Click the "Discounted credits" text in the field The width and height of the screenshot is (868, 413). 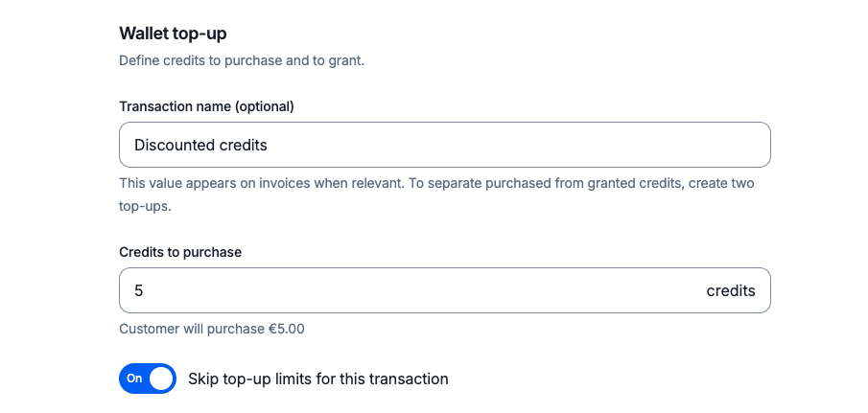point(200,146)
